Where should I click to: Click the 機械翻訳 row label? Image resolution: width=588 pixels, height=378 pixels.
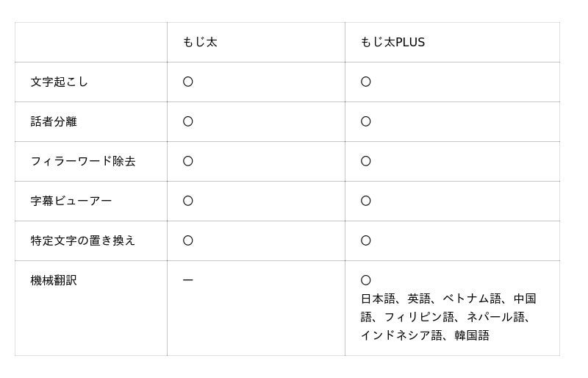tap(54, 281)
